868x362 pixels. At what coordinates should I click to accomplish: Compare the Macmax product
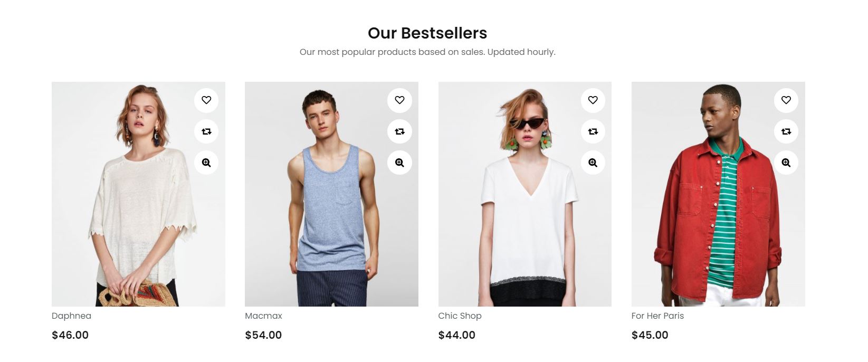pyautogui.click(x=399, y=131)
